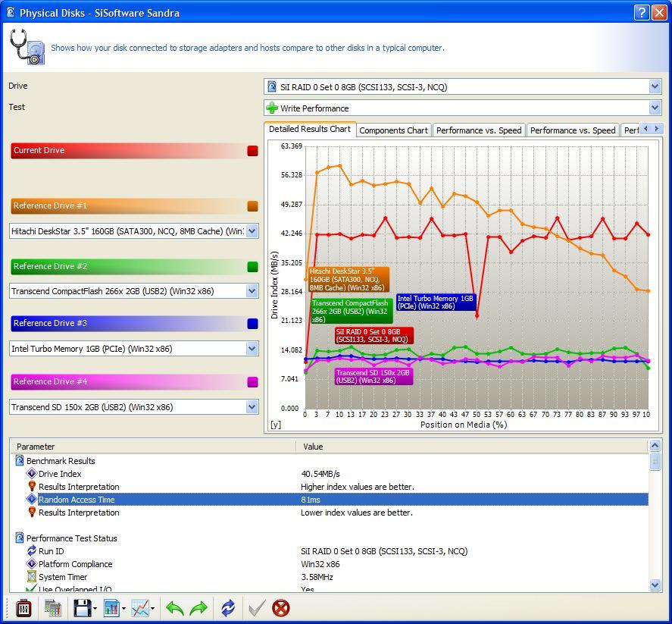672x624 pixels.
Task: Click the Physical Disks title bar icon
Action: (x=11, y=12)
